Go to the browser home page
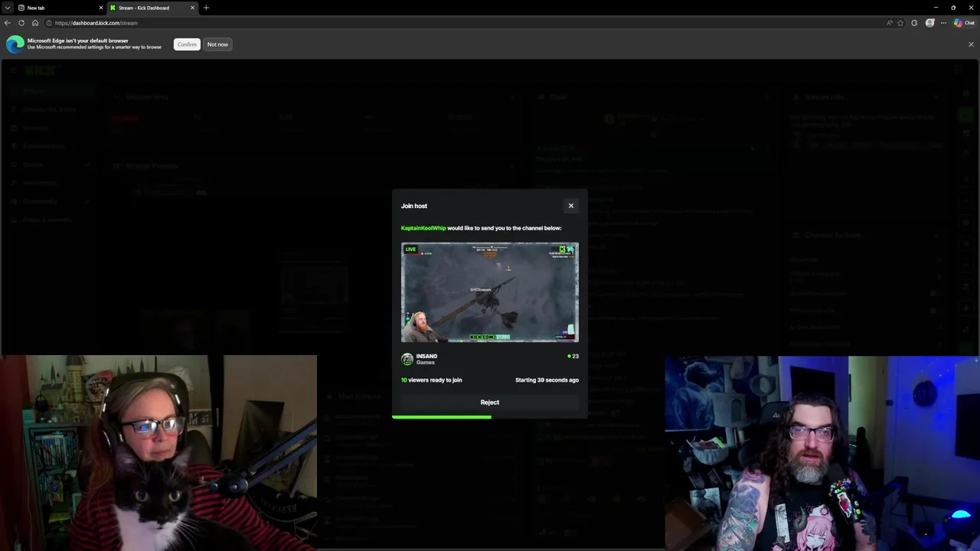Screen dimensions: 980x551 pyautogui.click(x=35, y=23)
